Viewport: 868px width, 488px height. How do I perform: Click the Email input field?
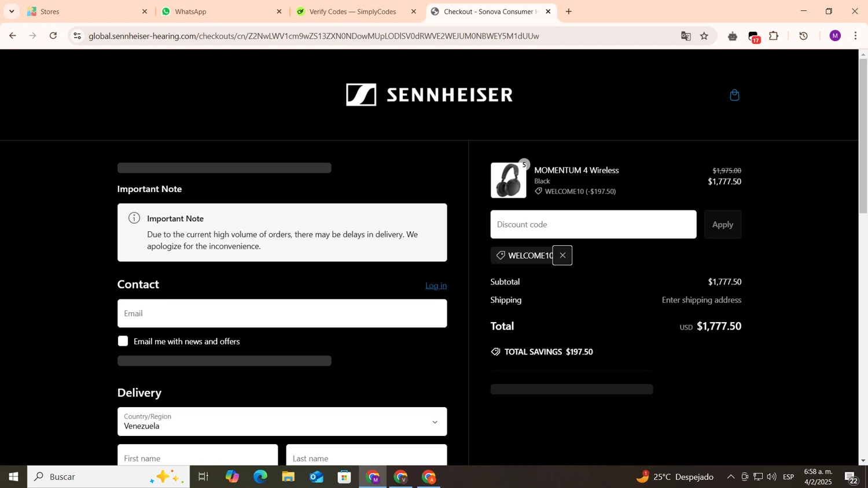(x=282, y=313)
